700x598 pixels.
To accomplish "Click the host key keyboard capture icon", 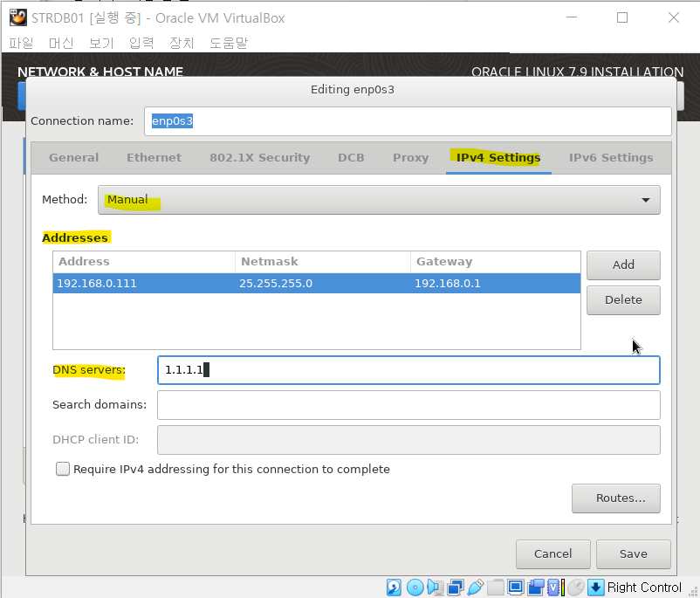I will (x=595, y=588).
